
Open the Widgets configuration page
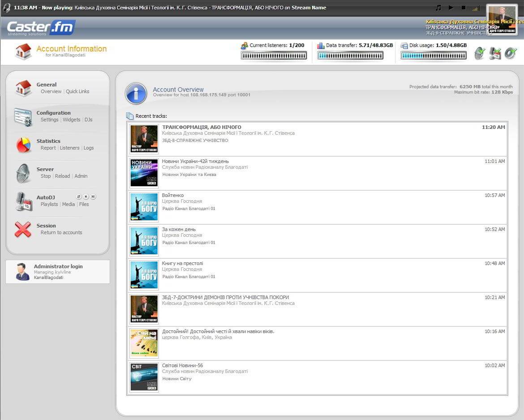pyautogui.click(x=71, y=120)
